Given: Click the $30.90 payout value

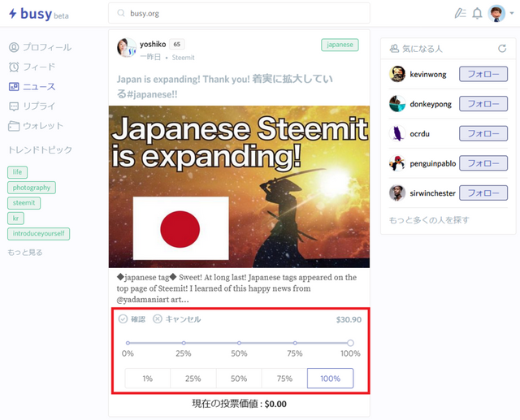Looking at the screenshot, I should (349, 319).
